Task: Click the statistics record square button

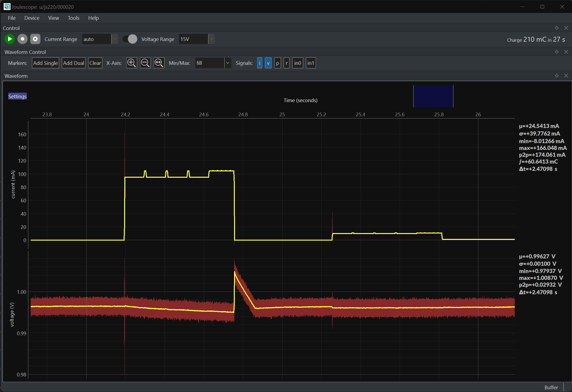Action: click(x=35, y=39)
